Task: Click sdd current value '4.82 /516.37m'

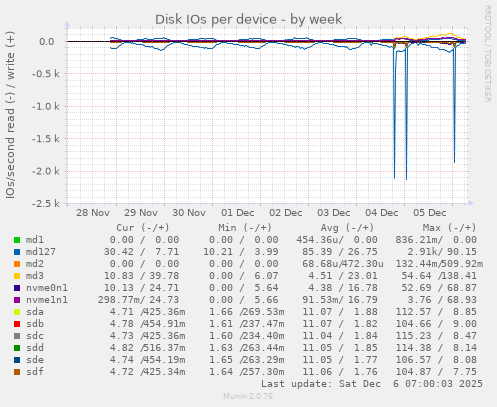Action: coord(148,348)
